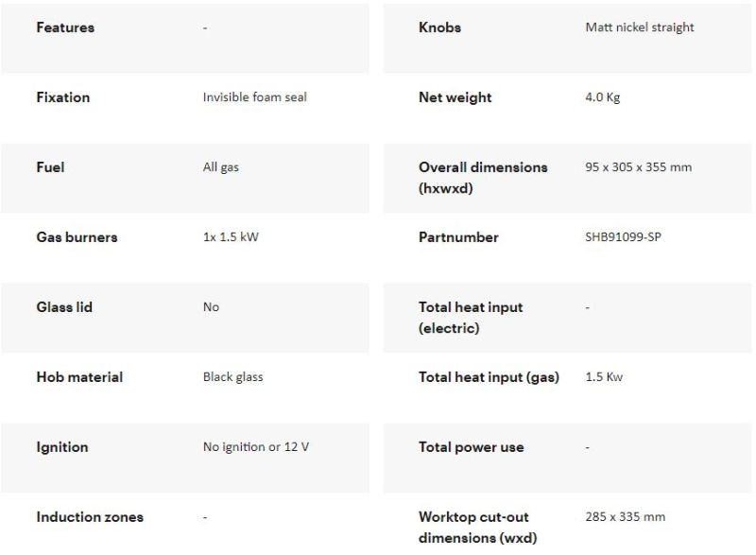Select the '1x 1.5 kW' value
Image resolution: width=756 pixels, height=555 pixels.
point(231,237)
